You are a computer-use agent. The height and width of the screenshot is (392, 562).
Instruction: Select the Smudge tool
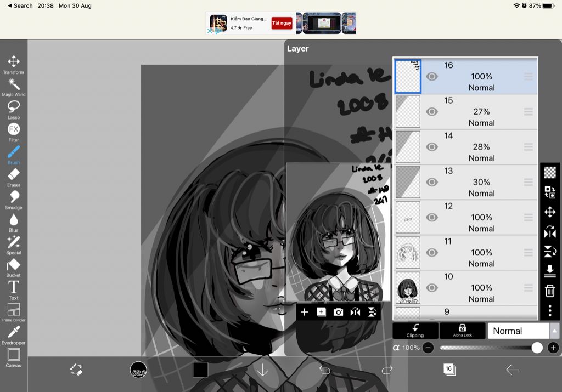14,200
